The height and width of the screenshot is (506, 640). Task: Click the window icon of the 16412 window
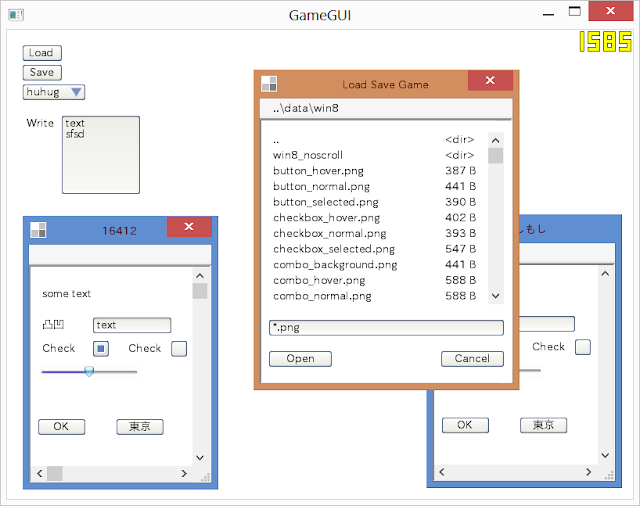pyautogui.click(x=38, y=230)
